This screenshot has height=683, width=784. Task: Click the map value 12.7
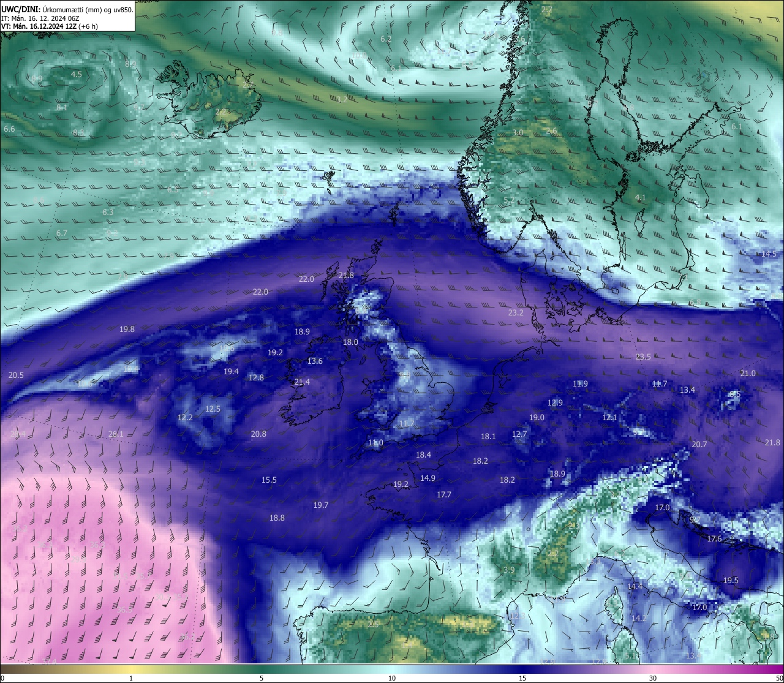(x=519, y=434)
